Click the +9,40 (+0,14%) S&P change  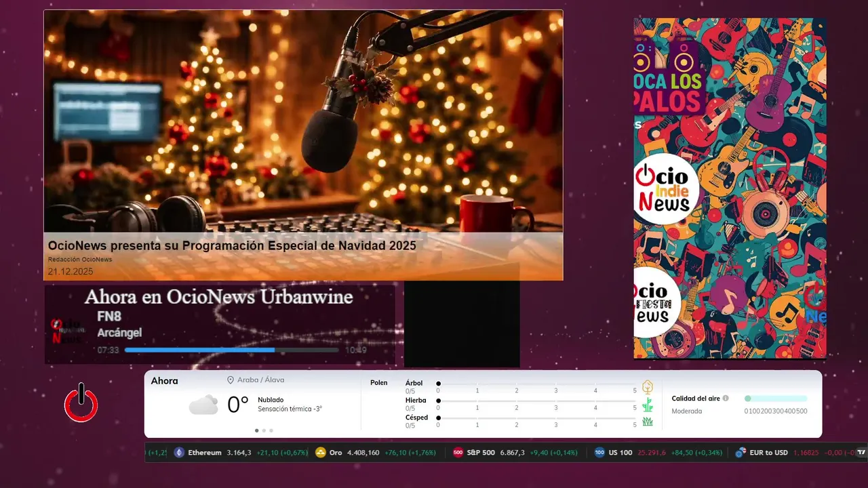tap(554, 452)
